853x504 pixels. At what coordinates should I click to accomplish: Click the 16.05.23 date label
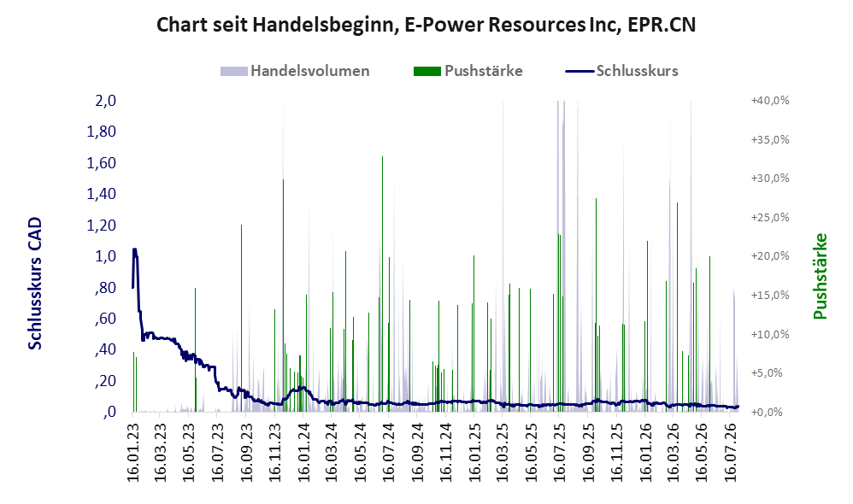[189, 453]
